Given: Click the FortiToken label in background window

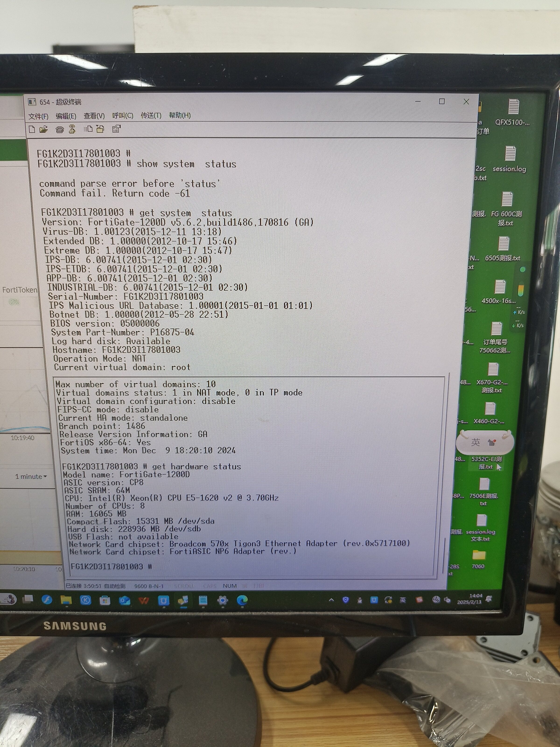Looking at the screenshot, I should 20,290.
